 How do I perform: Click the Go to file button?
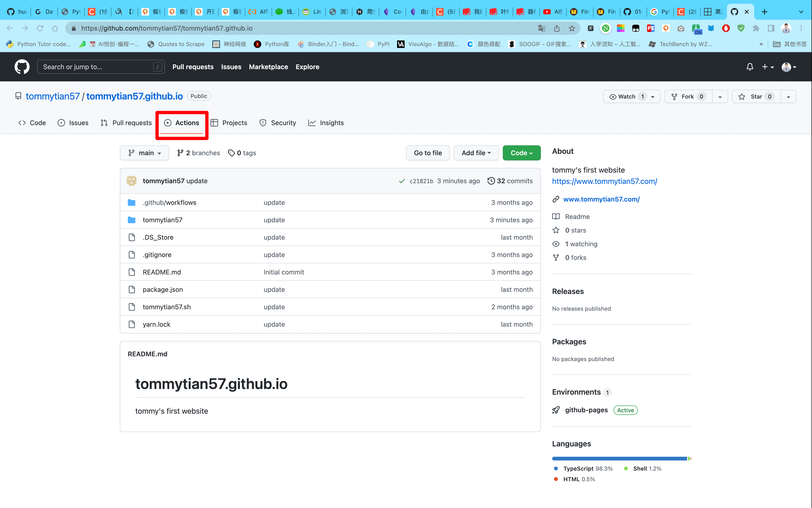pos(428,153)
